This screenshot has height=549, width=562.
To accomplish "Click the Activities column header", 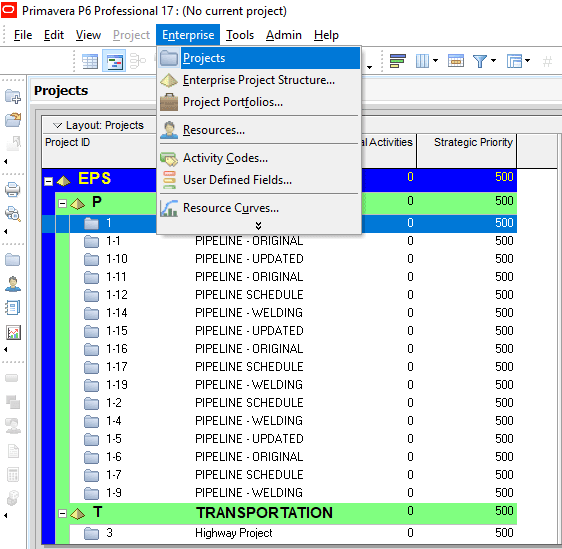I will point(388,151).
